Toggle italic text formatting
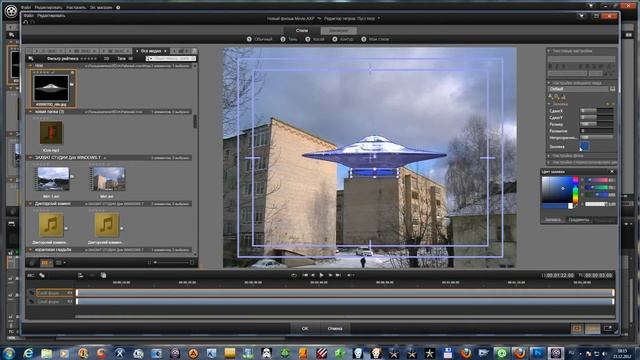The image size is (640, 360). tap(557, 66)
